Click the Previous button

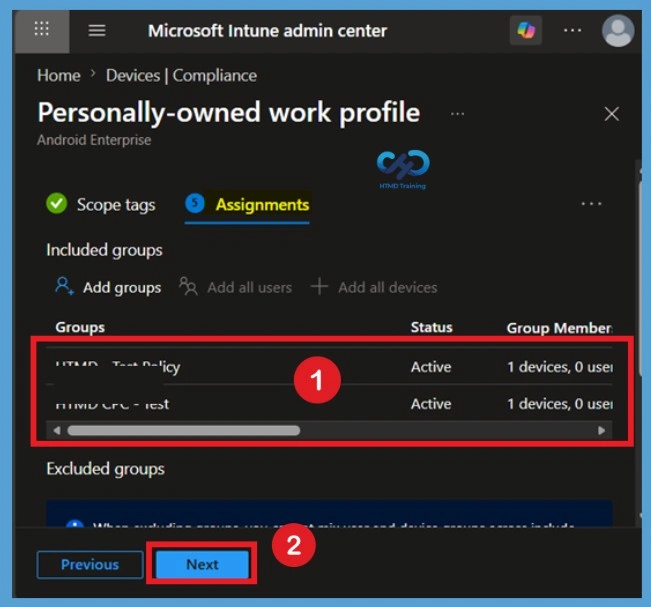tap(90, 565)
